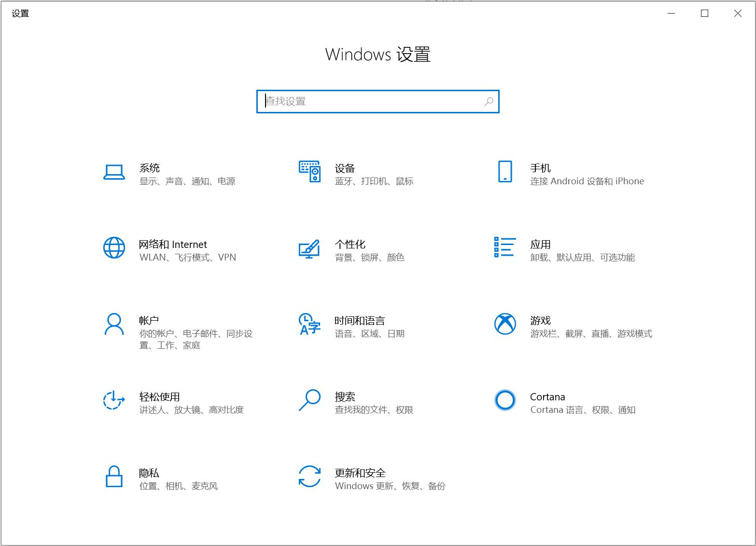Click the Time and Language icon

309,324
